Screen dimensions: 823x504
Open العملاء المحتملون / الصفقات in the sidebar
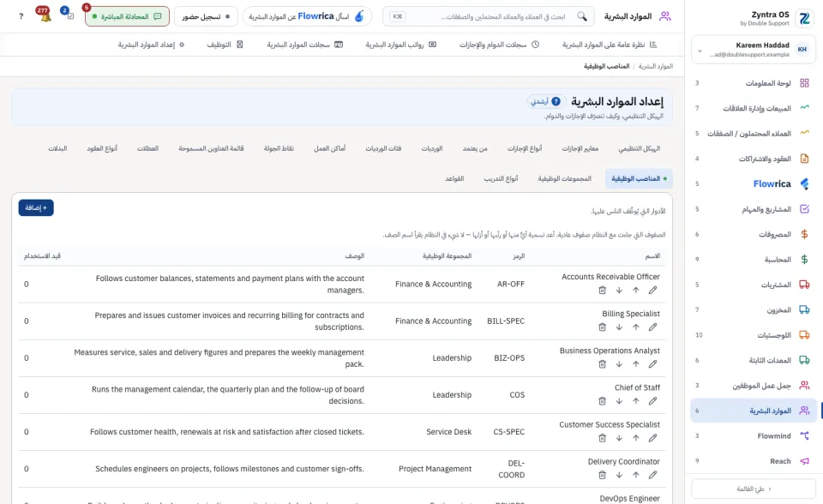(754, 134)
